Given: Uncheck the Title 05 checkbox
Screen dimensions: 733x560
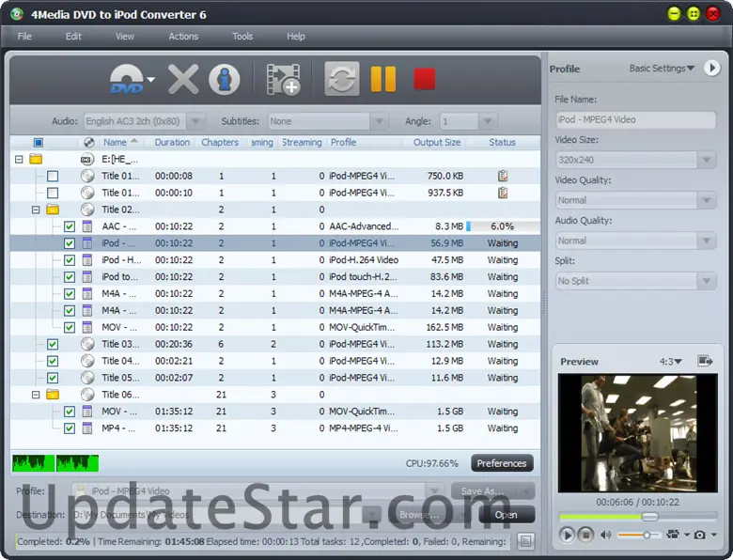Looking at the screenshot, I should click(x=53, y=378).
